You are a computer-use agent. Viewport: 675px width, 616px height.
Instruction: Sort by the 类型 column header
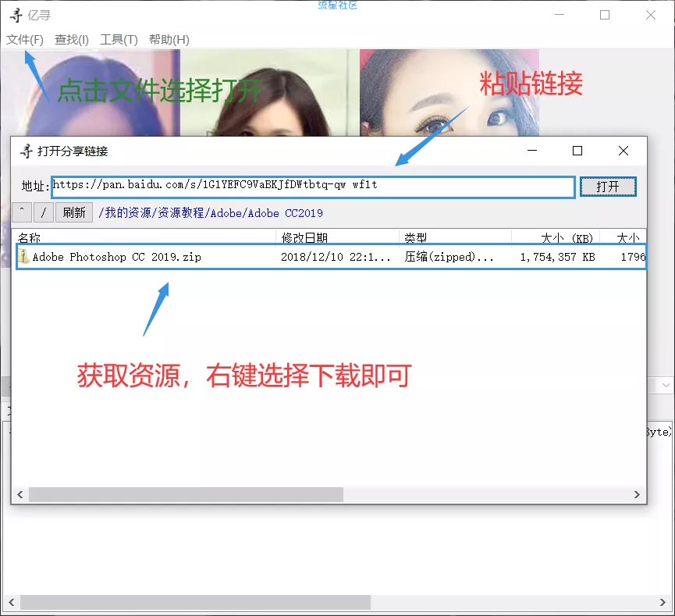pos(456,238)
